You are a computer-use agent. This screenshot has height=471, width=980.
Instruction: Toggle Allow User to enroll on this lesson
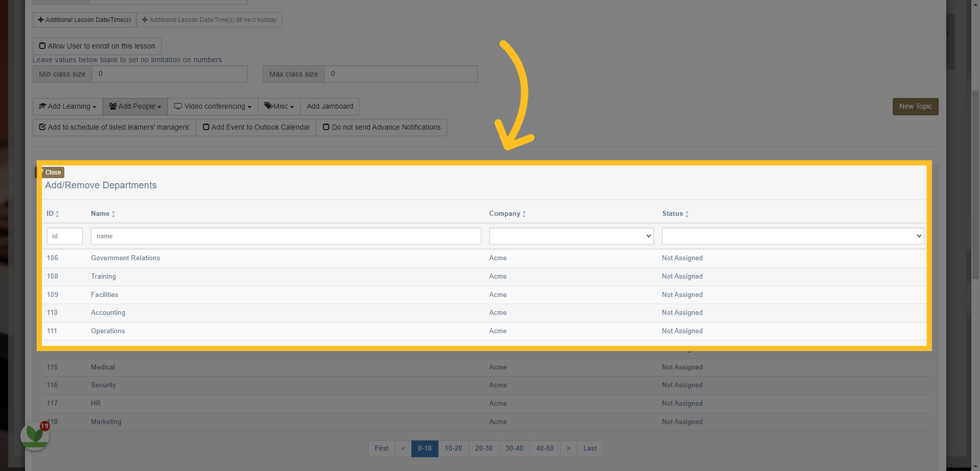click(x=97, y=46)
